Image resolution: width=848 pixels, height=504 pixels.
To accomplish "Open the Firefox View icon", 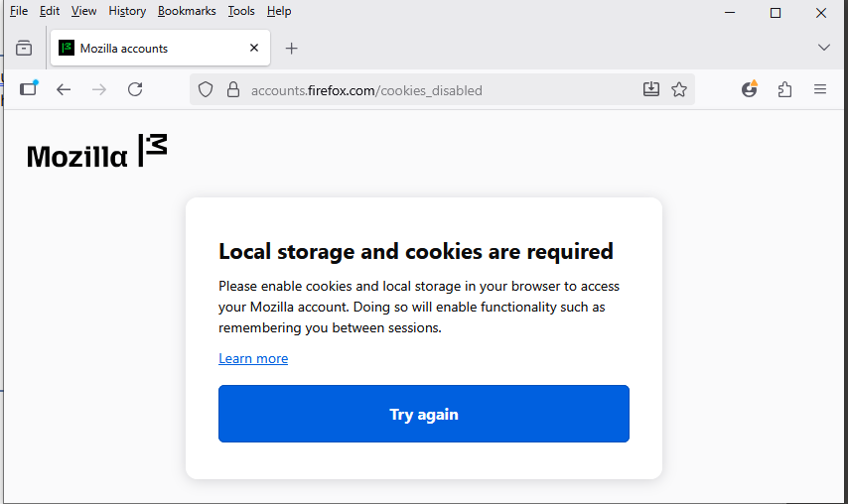I will (24, 48).
